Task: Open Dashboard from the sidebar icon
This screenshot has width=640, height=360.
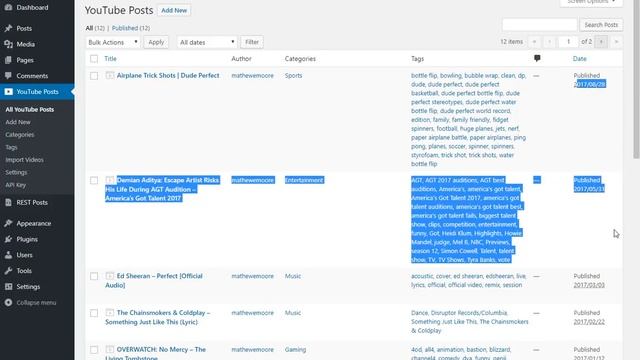Action: pyautogui.click(x=8, y=7)
